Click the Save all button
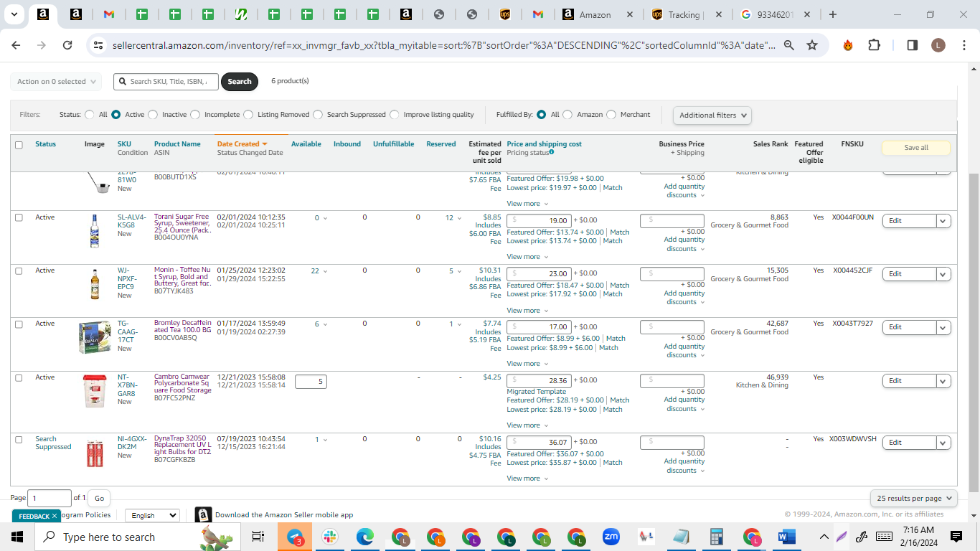980x551 pixels. (x=916, y=148)
